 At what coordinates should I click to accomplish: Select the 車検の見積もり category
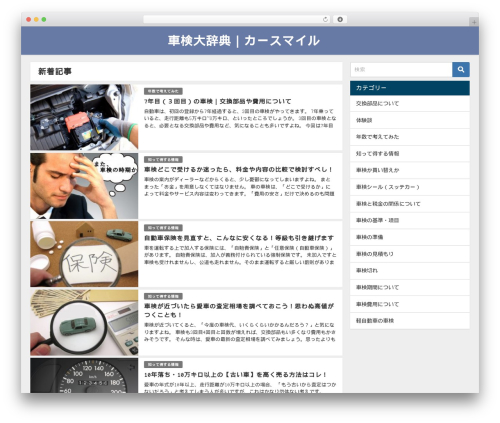[x=410, y=254]
